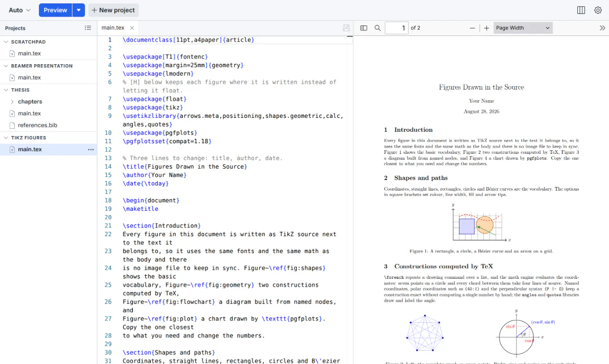609x364 pixels.
Task: Click the \section{Introduction} line
Action: pos(162,226)
